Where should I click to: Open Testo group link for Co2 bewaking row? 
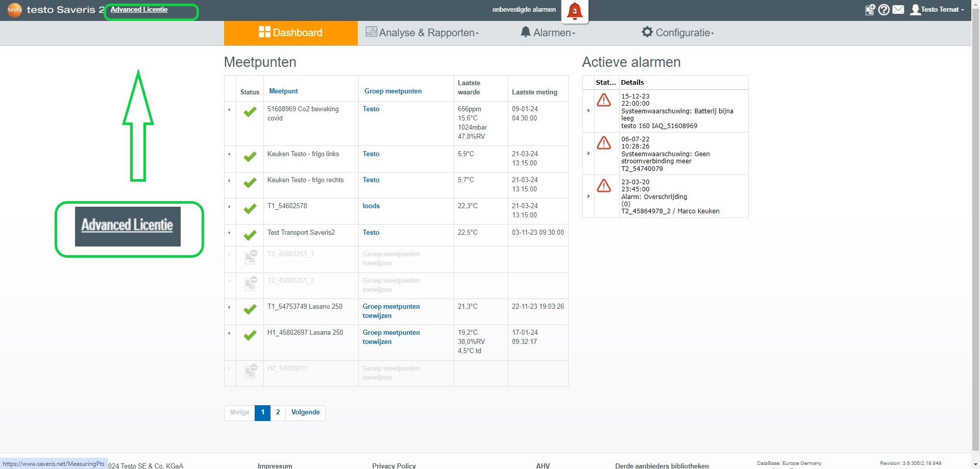click(371, 109)
